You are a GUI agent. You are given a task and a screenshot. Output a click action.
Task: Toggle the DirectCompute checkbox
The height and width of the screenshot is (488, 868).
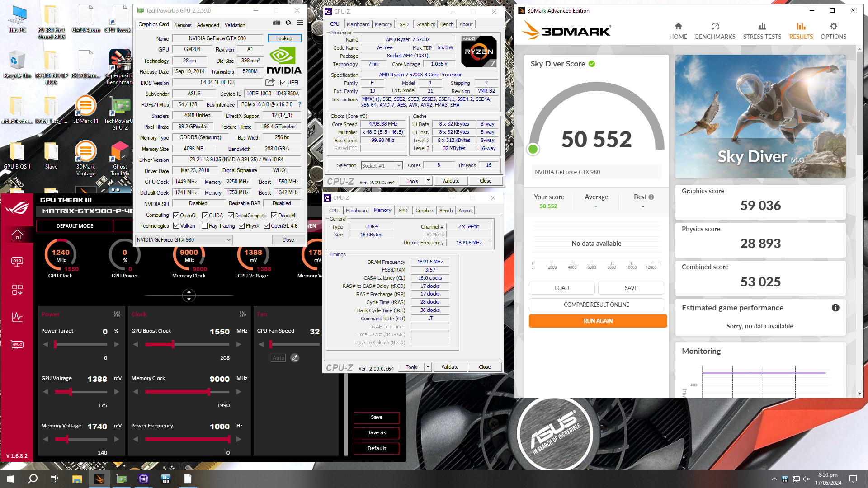(x=231, y=216)
